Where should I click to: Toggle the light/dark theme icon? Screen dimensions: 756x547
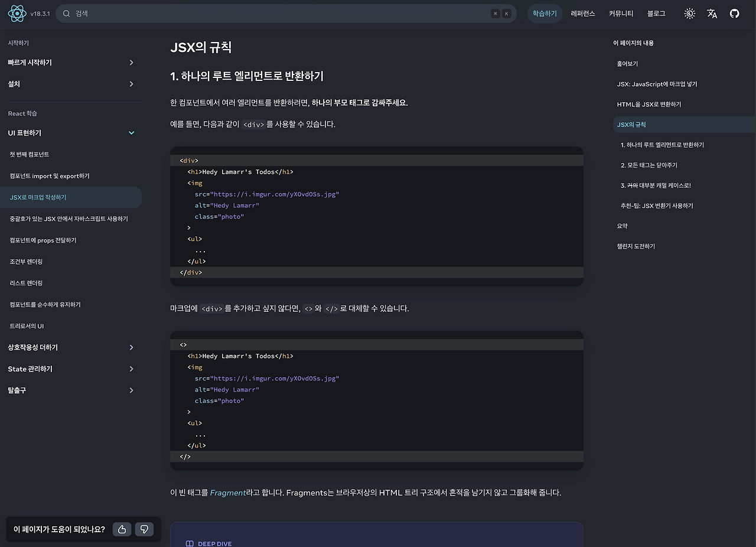[x=689, y=14]
